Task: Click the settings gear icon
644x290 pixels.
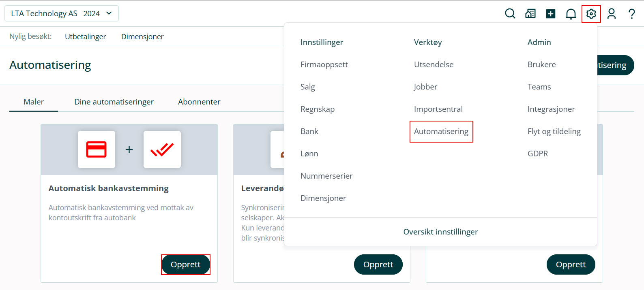Action: click(591, 14)
